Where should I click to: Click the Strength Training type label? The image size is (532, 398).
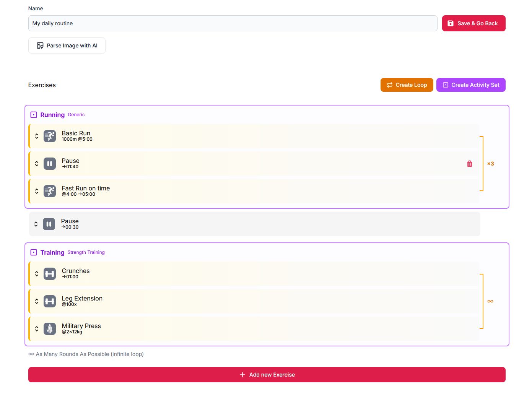(x=86, y=252)
